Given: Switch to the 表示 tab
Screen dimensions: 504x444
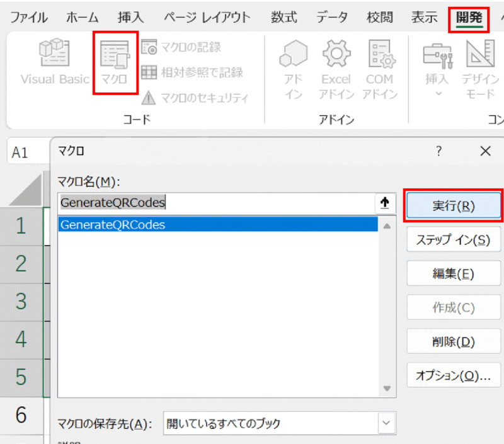Looking at the screenshot, I should point(424,18).
